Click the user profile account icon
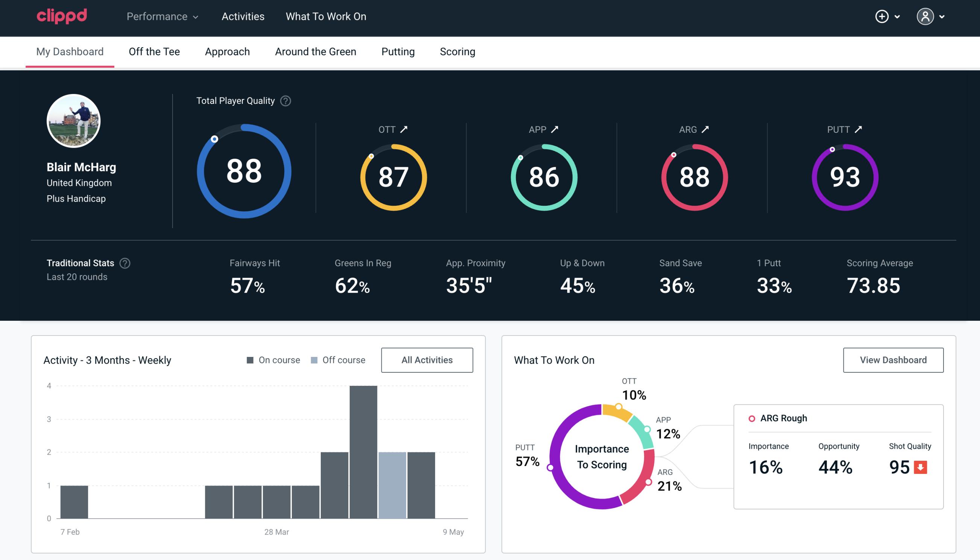 click(925, 17)
